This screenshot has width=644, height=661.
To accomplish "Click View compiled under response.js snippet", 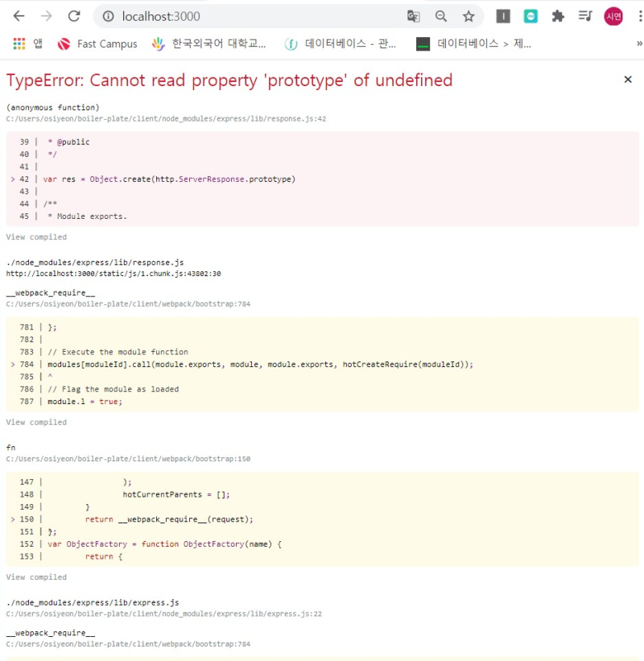I will pyautogui.click(x=36, y=237).
